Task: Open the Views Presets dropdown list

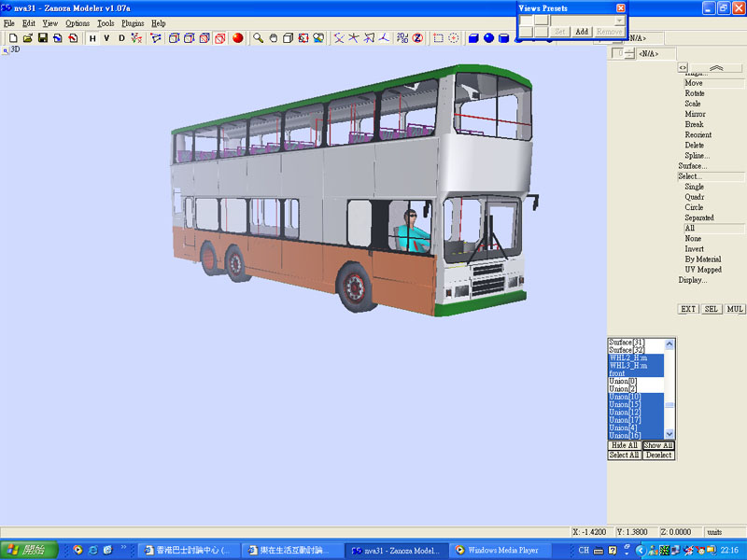Action: coord(619,21)
